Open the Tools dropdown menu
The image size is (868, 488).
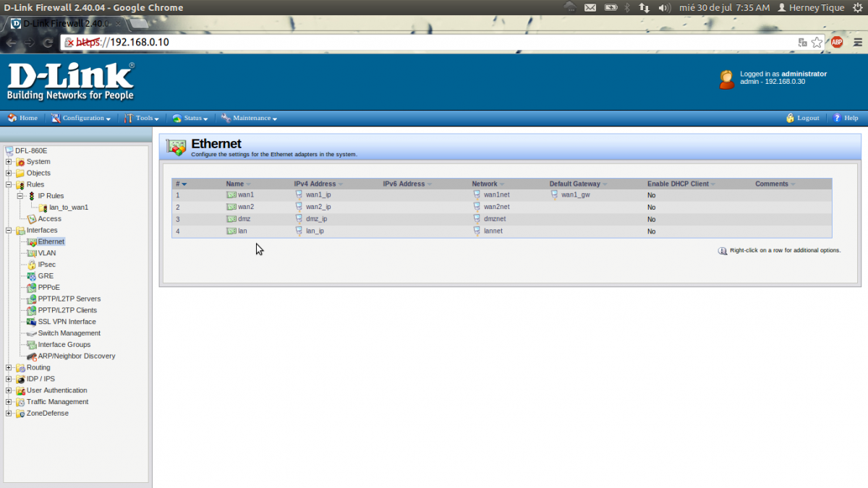click(141, 118)
